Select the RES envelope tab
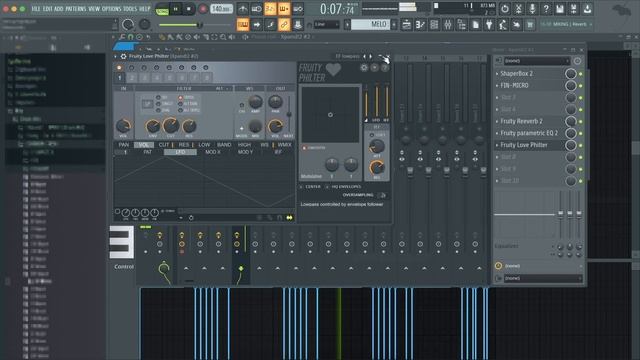The width and height of the screenshot is (640, 360). (x=184, y=145)
